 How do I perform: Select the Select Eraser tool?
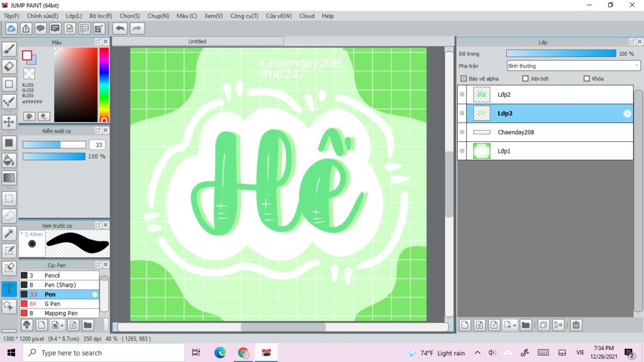click(x=9, y=268)
